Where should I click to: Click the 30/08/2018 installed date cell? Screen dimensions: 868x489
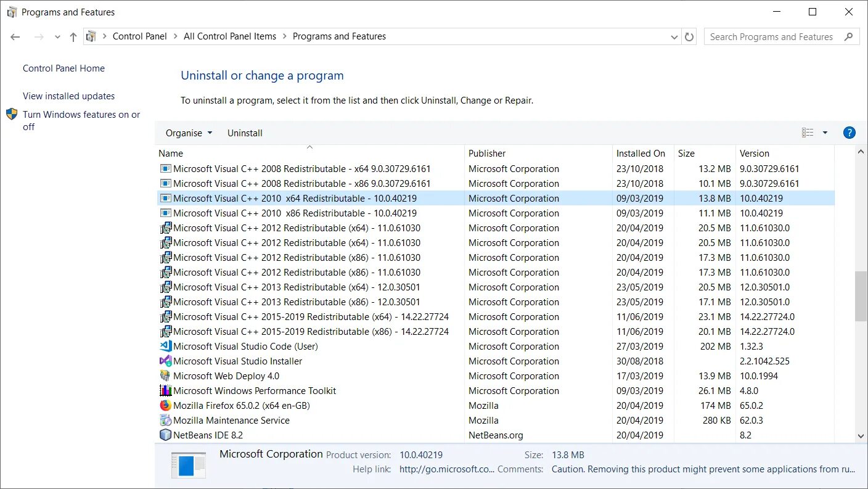coord(640,361)
